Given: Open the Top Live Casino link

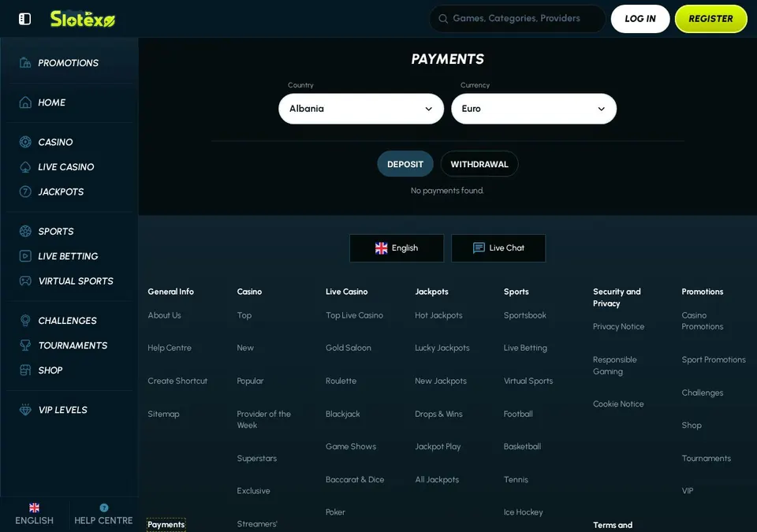Looking at the screenshot, I should tap(354, 315).
